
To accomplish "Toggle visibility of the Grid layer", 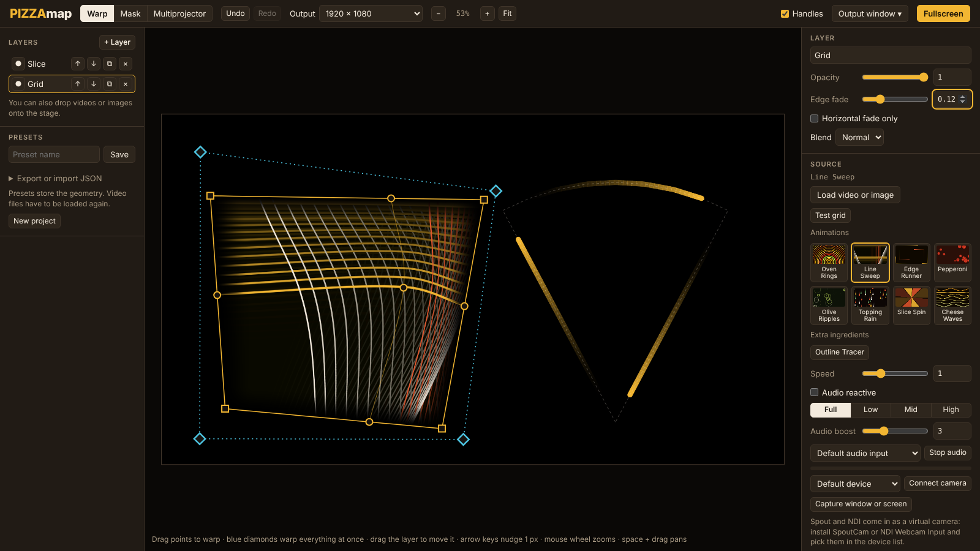I will [18, 84].
